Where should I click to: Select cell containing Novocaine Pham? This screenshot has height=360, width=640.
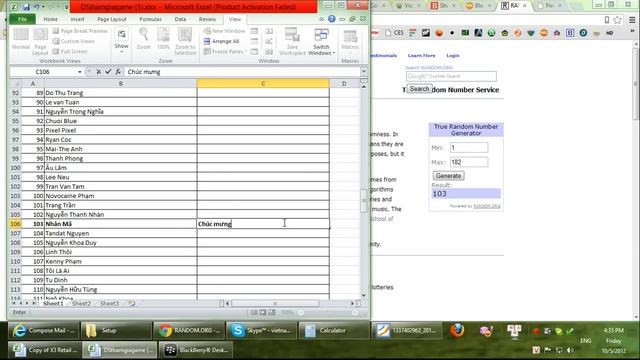[x=121, y=196]
